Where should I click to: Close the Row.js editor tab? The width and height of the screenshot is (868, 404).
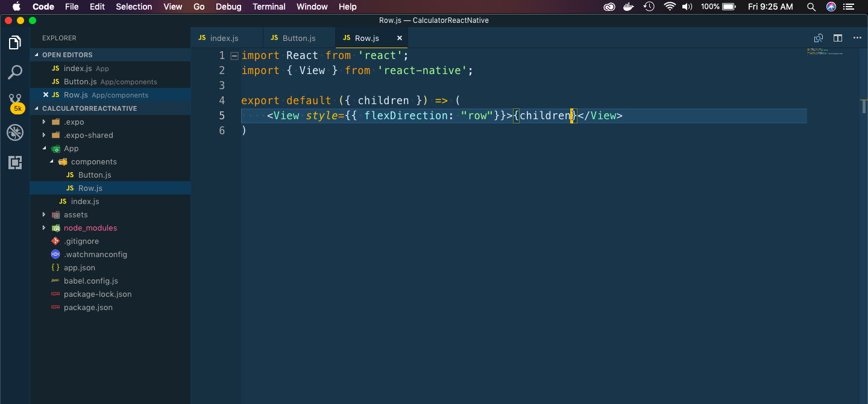click(x=399, y=38)
